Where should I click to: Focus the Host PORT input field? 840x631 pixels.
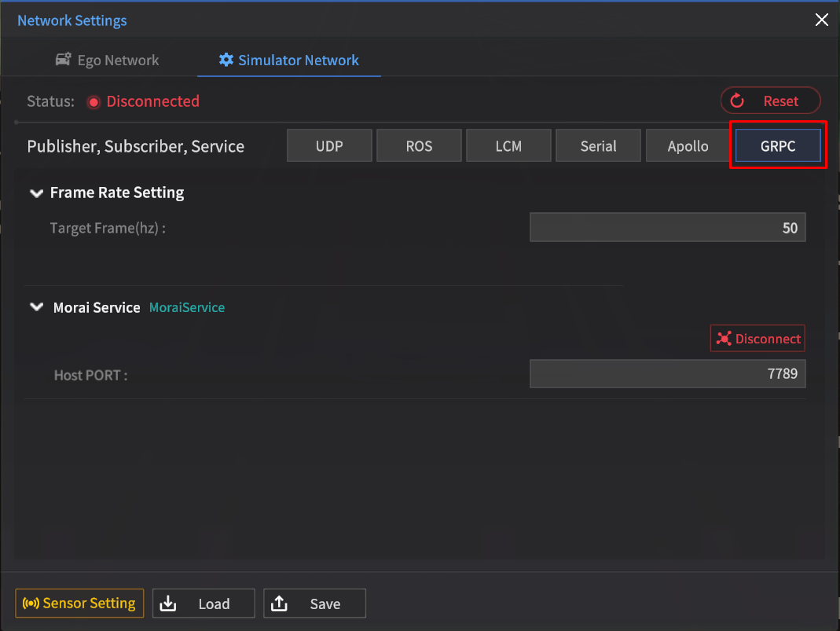coord(667,374)
